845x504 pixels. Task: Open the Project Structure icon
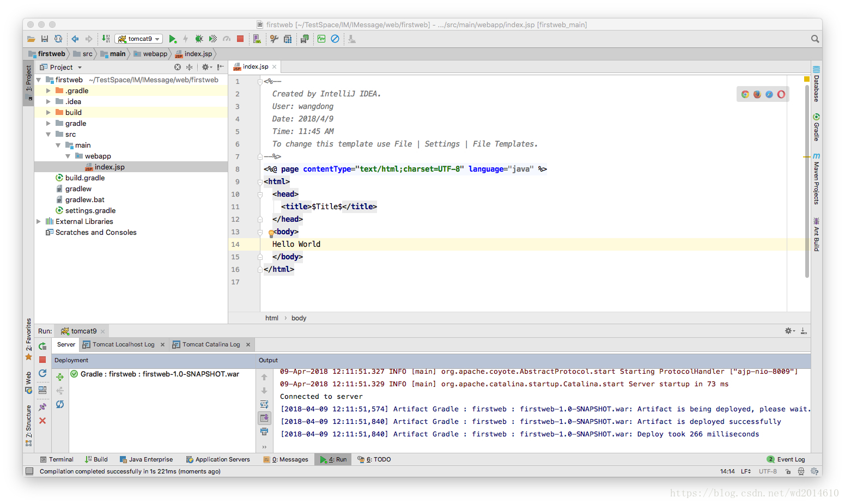click(288, 39)
